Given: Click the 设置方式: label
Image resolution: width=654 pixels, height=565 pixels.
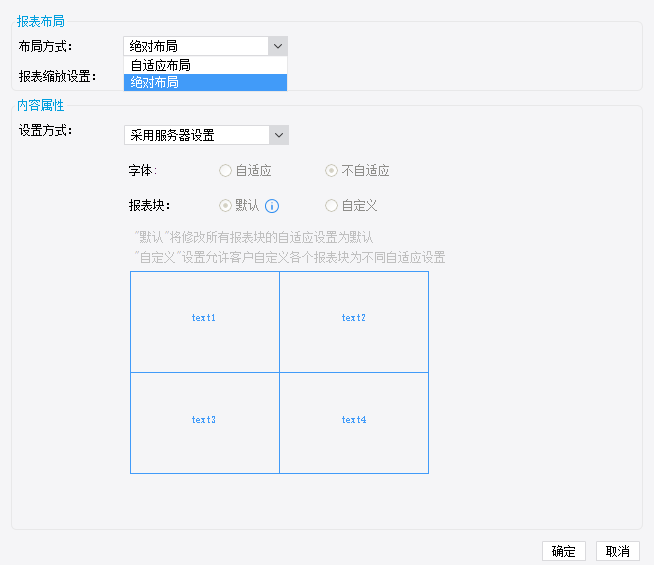Looking at the screenshot, I should [x=45, y=131].
